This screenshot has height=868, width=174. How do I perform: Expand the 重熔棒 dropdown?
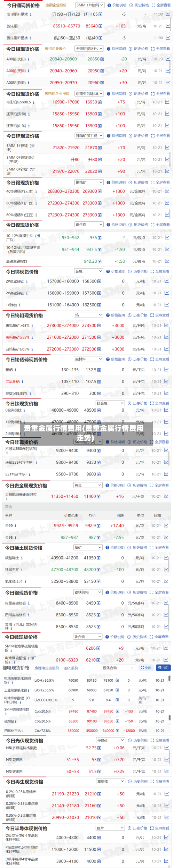click(110, 781)
